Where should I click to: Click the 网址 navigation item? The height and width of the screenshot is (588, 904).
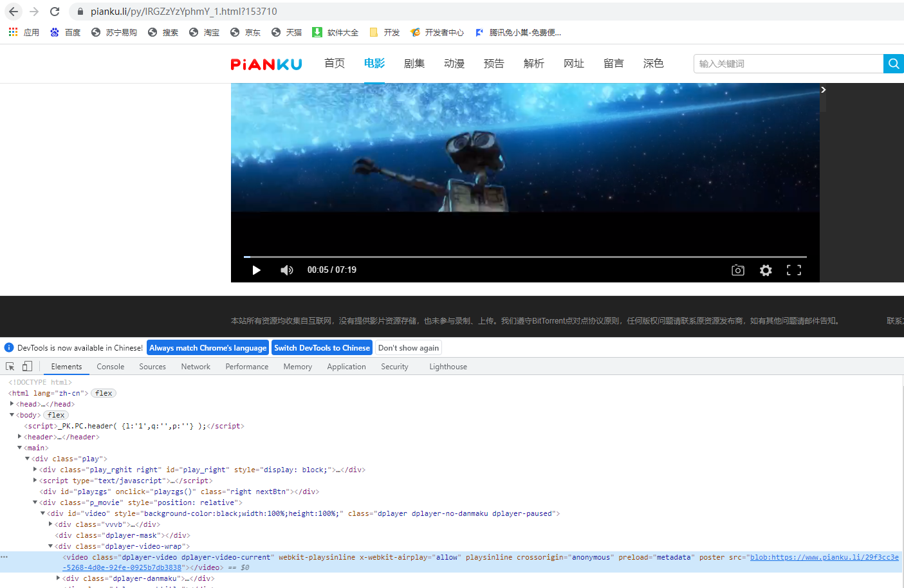pos(574,63)
